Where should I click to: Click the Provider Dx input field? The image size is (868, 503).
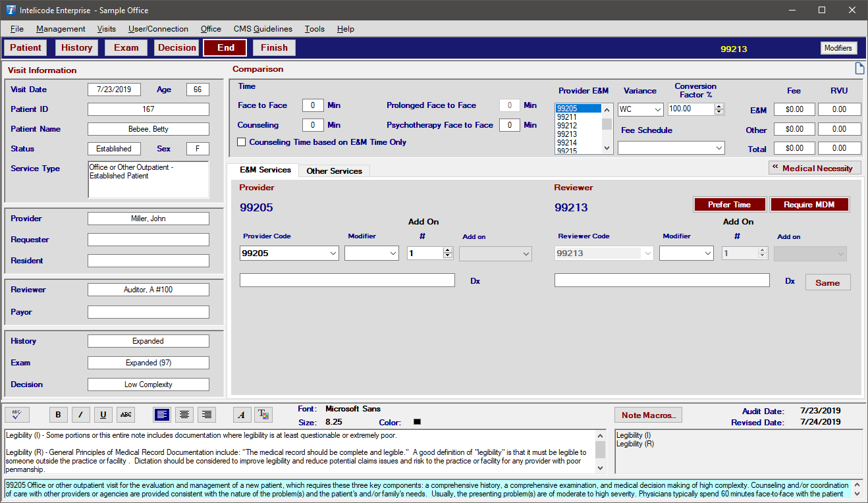(347, 280)
